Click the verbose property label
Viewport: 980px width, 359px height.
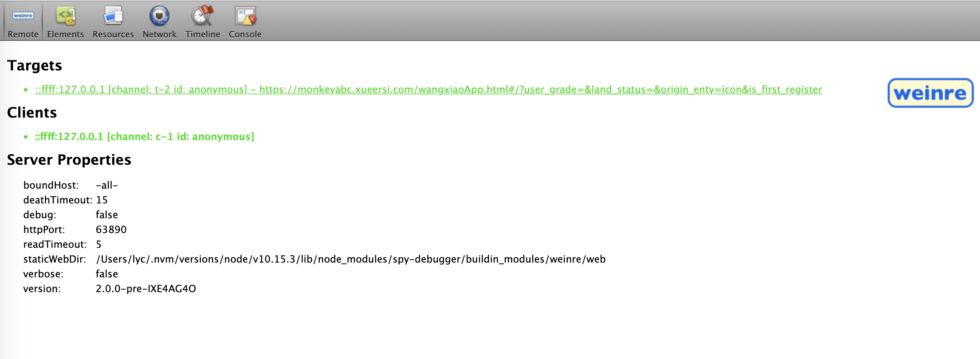(x=43, y=274)
